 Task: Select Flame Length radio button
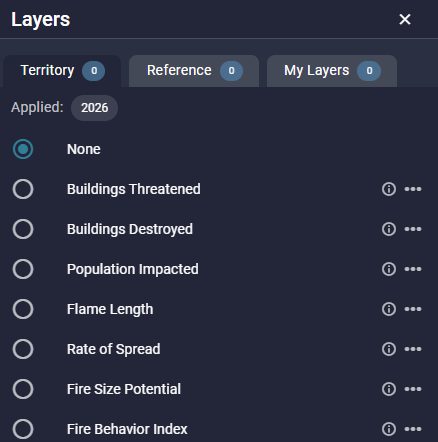pos(23,309)
